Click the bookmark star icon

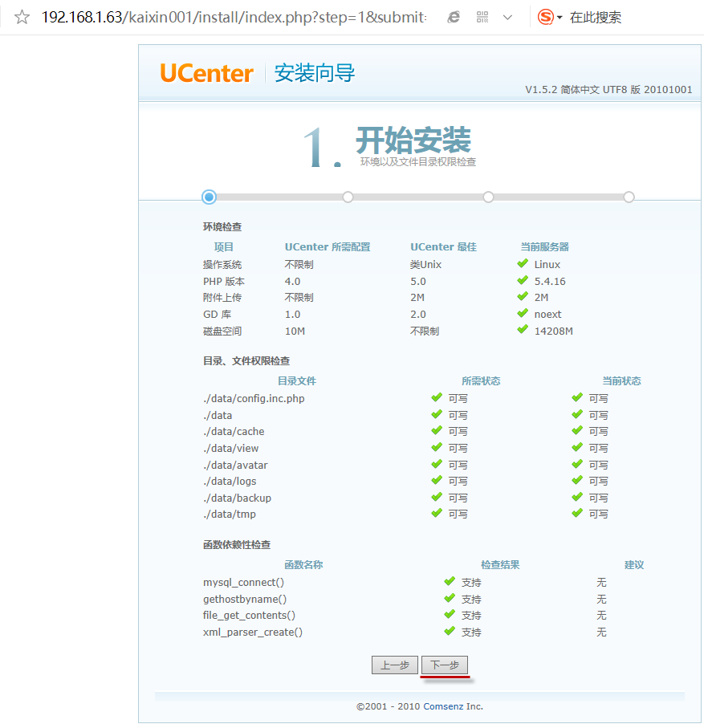22,17
